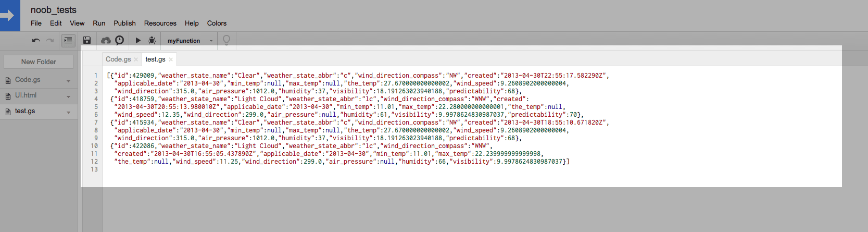Open the Edit menu
Screen dimensions: 868x232
(56, 23)
